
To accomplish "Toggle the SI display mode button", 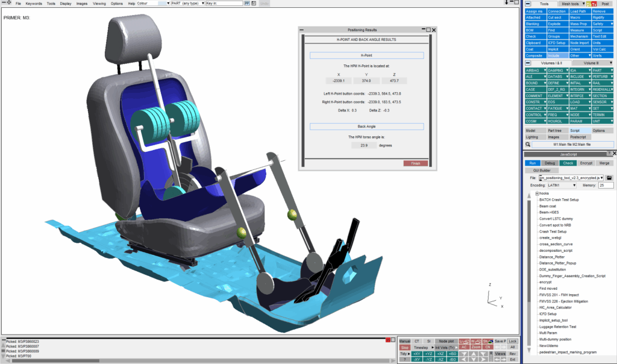I will pos(428,341).
